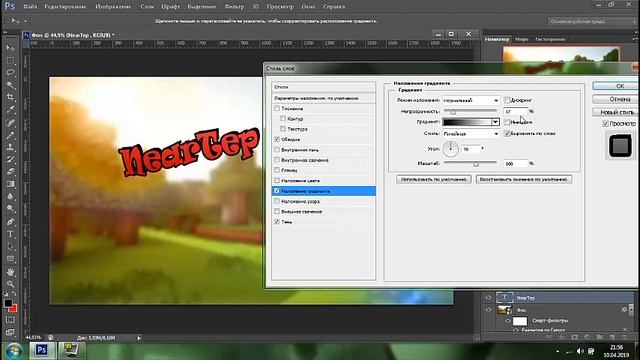The height and width of the screenshot is (360, 640).
Task: Click the Непрозрачность opacity slider
Action: (x=470, y=111)
